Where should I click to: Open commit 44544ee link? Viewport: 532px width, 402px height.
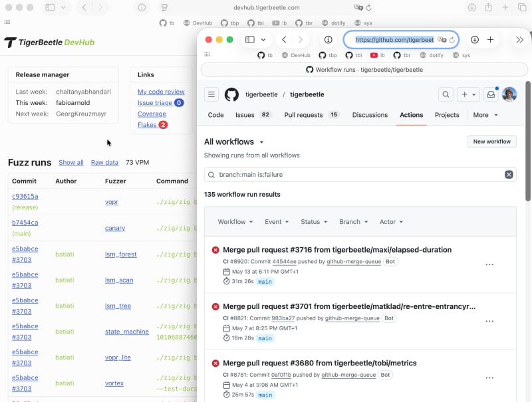(x=285, y=262)
